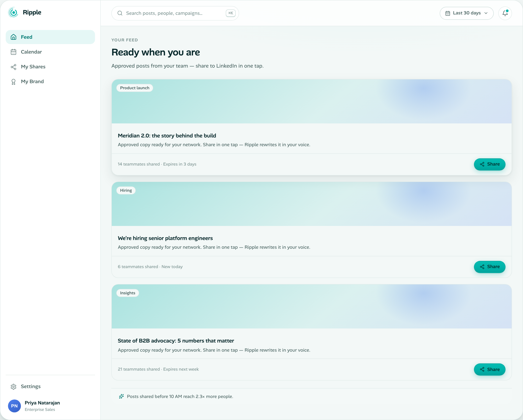Image resolution: width=523 pixels, height=420 pixels.
Task: Click the PN avatar
Action: pyautogui.click(x=14, y=406)
